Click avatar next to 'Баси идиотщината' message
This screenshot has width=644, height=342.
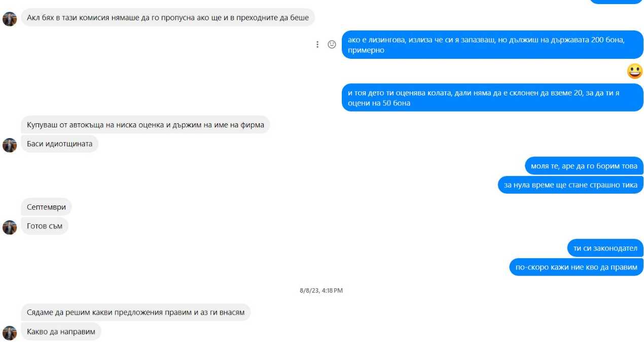(10, 145)
